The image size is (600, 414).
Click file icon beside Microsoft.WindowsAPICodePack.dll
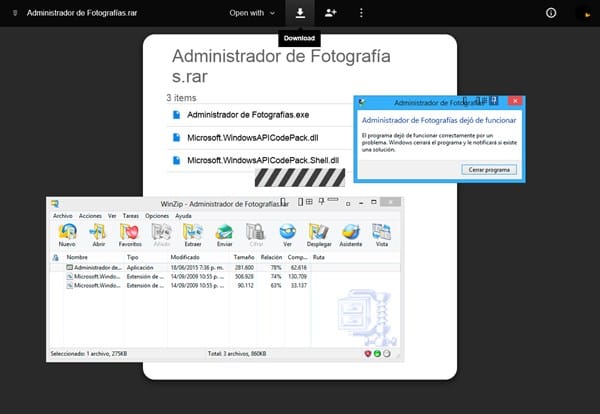[176, 137]
